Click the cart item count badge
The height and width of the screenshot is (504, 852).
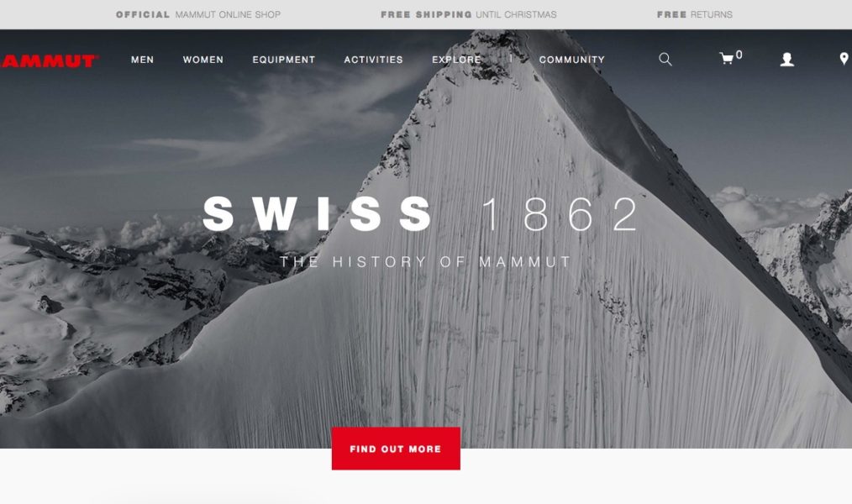739,55
